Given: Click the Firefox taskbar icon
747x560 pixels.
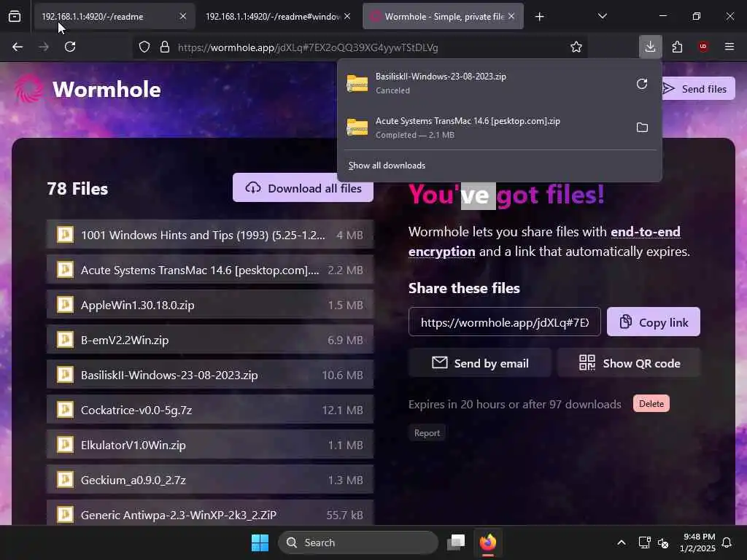Looking at the screenshot, I should tap(488, 542).
